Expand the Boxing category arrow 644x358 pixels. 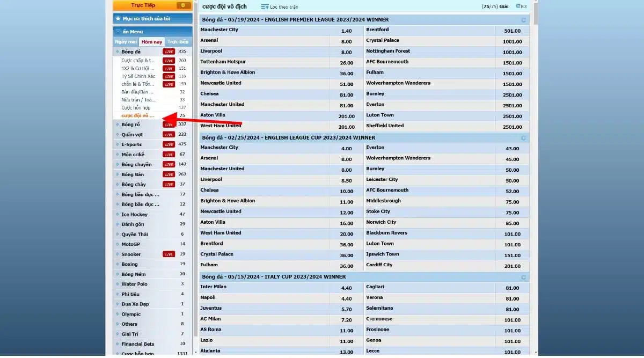pos(117,264)
